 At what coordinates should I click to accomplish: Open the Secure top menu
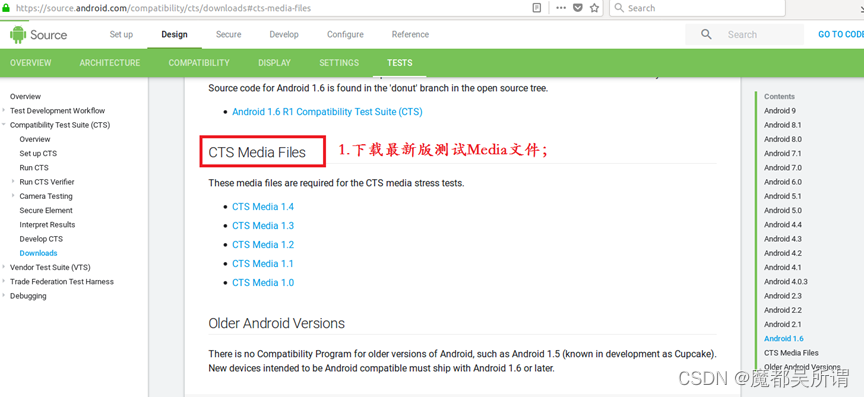(x=229, y=34)
